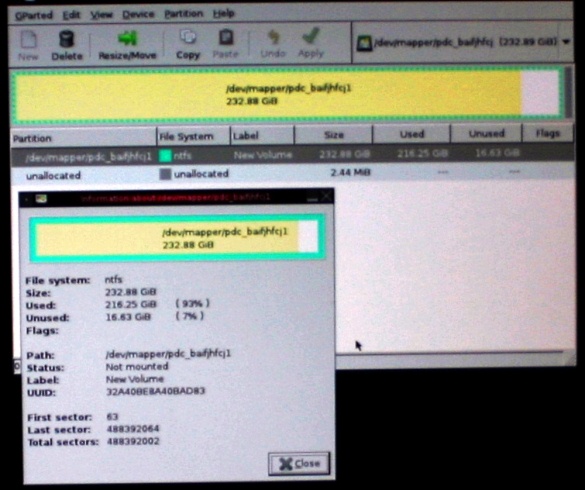Minimize the Information dialog

click(x=313, y=198)
